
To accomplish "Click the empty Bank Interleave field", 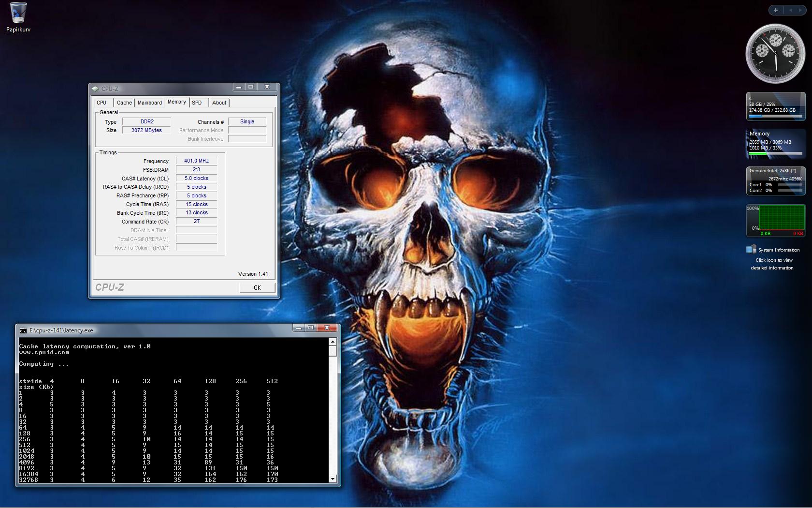I will [x=247, y=139].
